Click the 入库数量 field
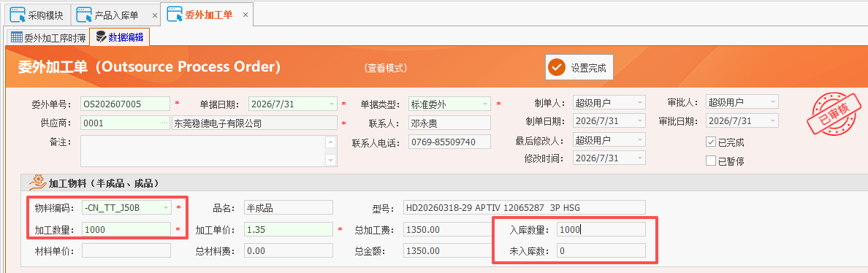The height and width of the screenshot is (273, 868). [x=601, y=229]
